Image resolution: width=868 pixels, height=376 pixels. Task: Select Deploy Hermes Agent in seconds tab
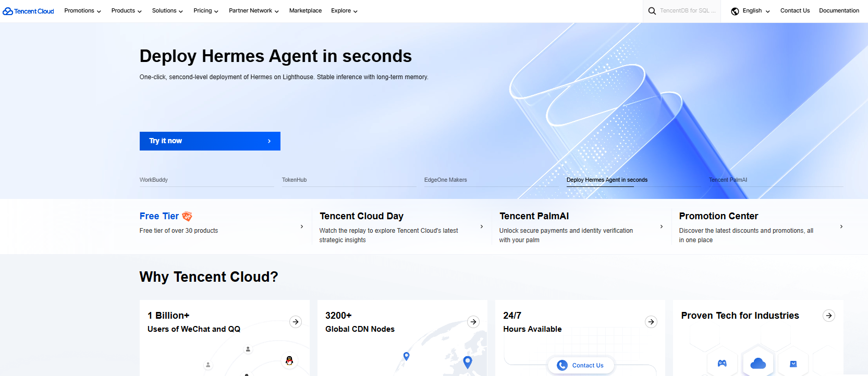click(x=607, y=180)
